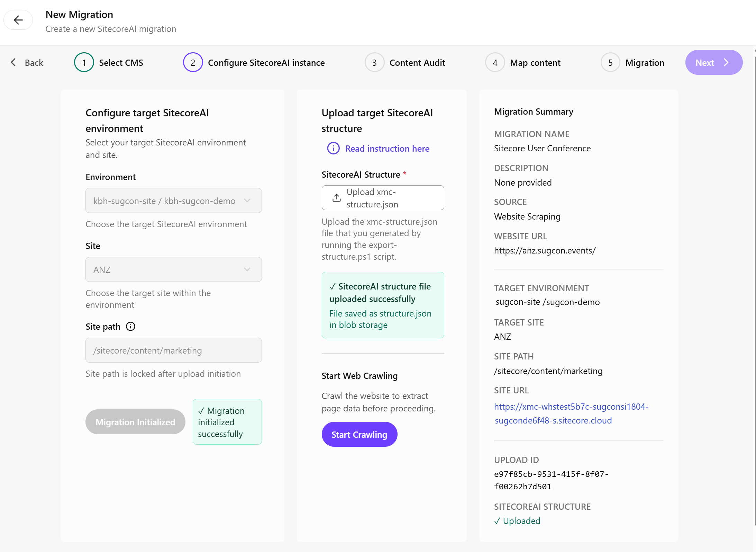Click the Site path is locked note

coord(163,374)
